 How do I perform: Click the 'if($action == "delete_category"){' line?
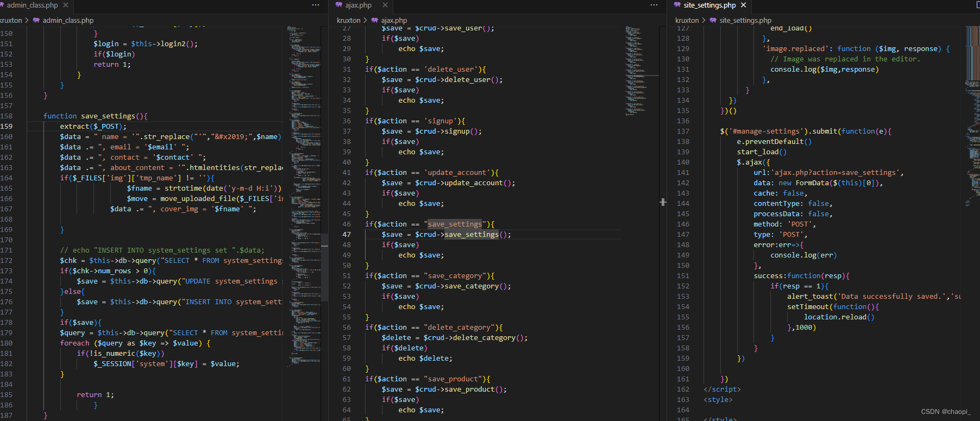point(434,328)
